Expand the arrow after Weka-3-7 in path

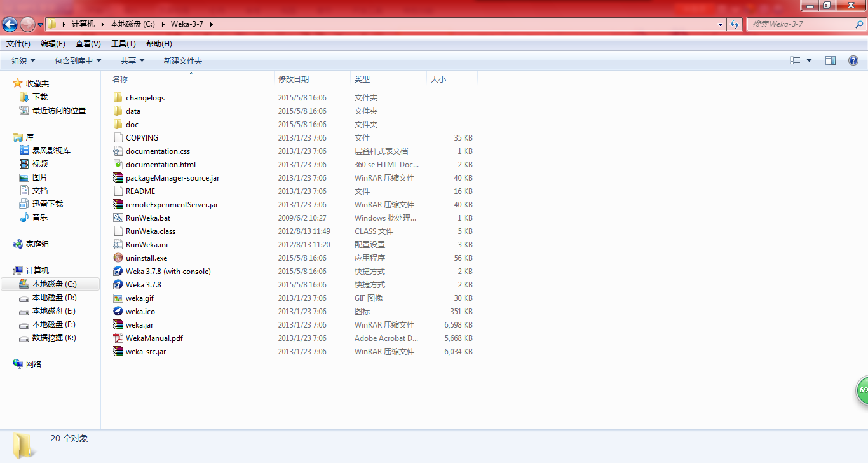pyautogui.click(x=211, y=24)
